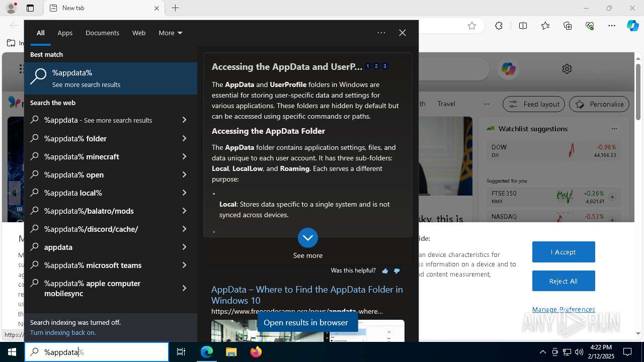Open DOW stock entry
The width and height of the screenshot is (644, 362).
(x=553, y=151)
